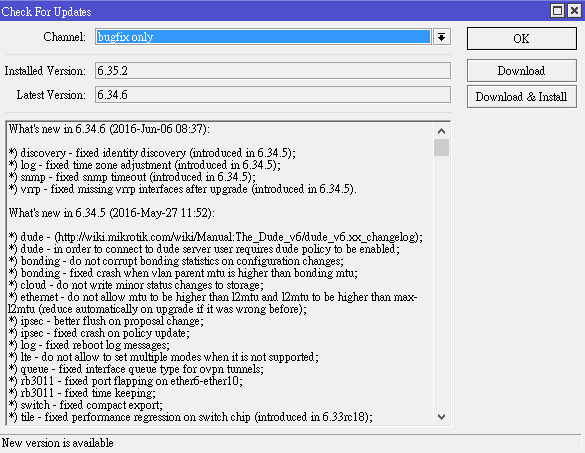Click changelog scrollbar down arrow

pyautogui.click(x=441, y=417)
